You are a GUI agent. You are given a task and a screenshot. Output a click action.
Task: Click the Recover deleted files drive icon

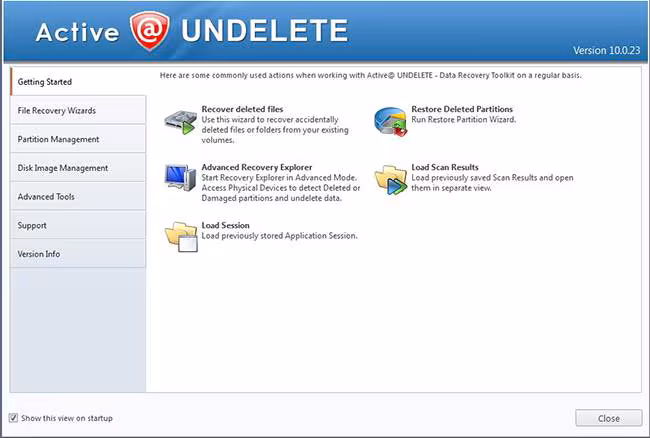180,122
